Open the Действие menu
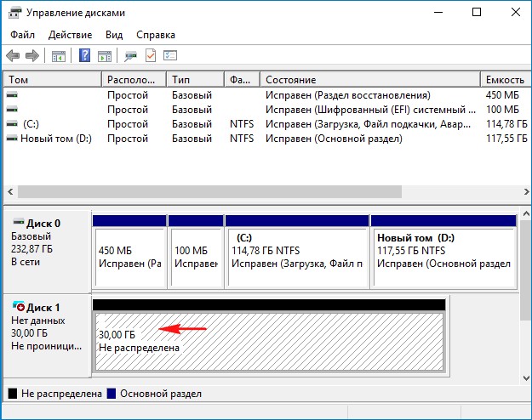The image size is (532, 420). 71,35
